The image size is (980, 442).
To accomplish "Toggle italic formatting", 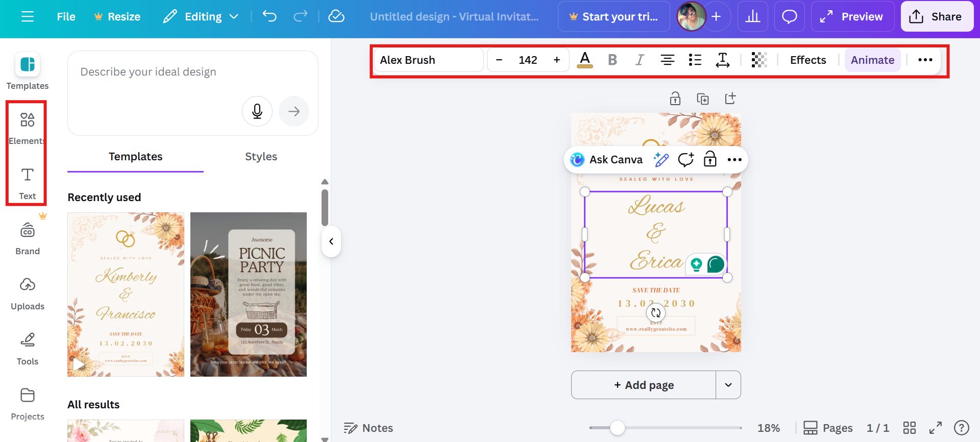I will [x=640, y=60].
